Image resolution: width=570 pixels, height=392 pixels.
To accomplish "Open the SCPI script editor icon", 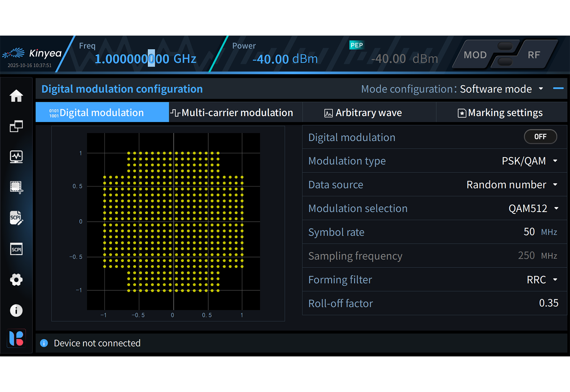I will (16, 218).
